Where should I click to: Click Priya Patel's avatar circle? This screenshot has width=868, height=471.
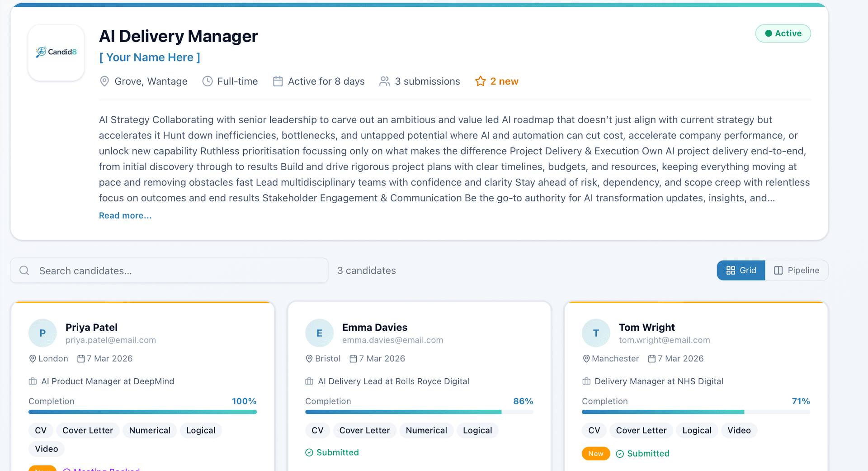coord(42,333)
